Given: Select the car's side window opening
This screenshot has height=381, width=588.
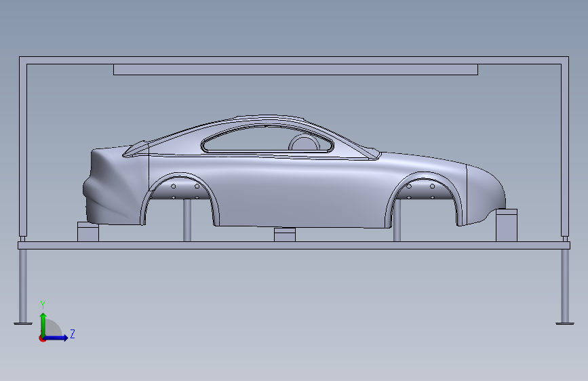Looking at the screenshot, I should tap(267, 139).
